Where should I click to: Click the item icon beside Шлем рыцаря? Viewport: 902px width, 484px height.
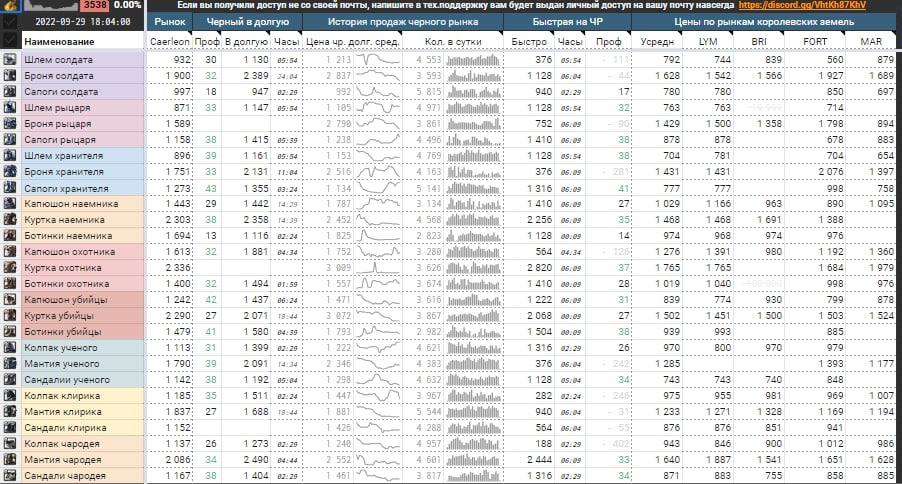tap(10, 108)
